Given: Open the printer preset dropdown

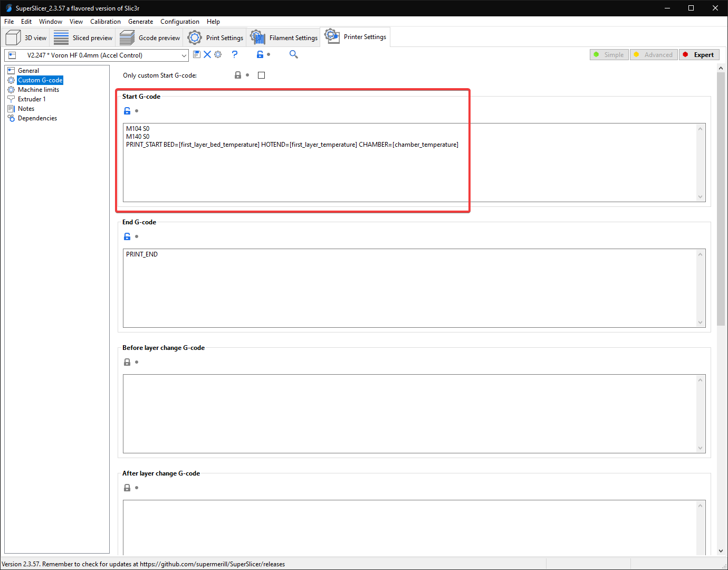Looking at the screenshot, I should pos(97,55).
